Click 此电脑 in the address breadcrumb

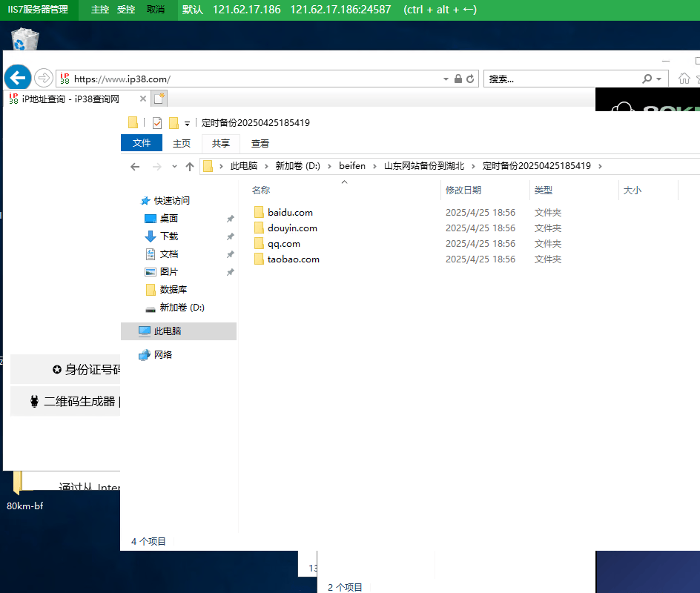(244, 166)
